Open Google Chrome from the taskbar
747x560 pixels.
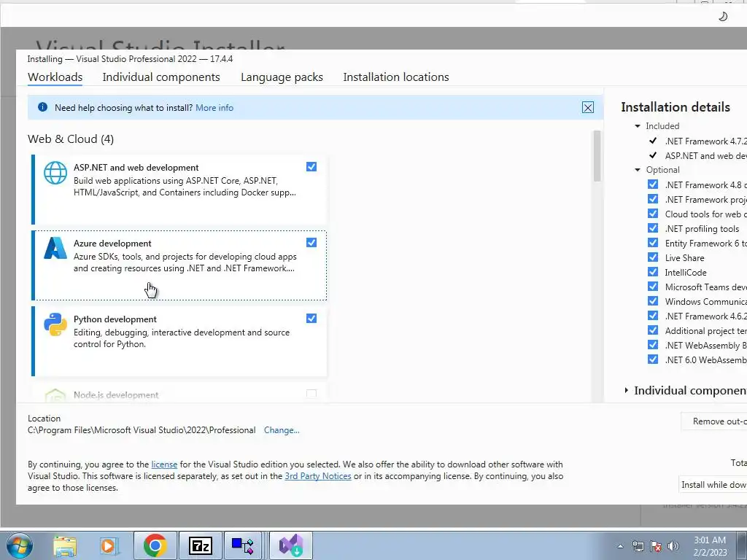point(155,545)
